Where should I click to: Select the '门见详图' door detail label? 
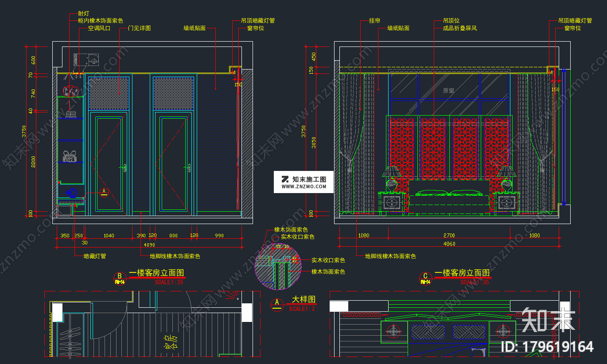pos(139,28)
